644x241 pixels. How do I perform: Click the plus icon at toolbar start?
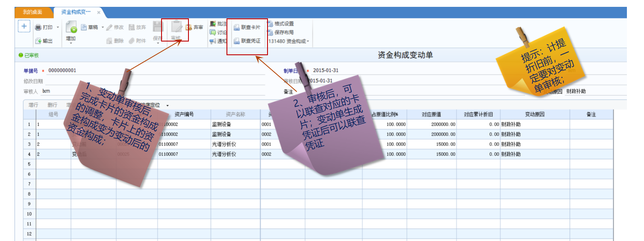click(24, 27)
